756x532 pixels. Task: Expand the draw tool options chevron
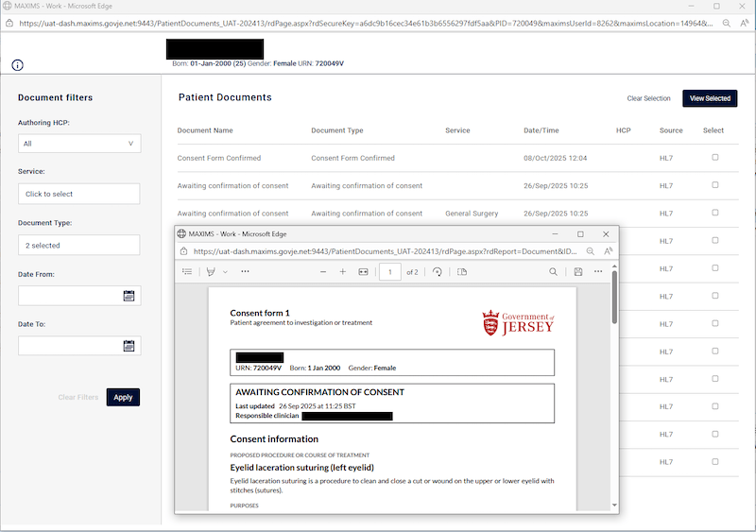click(225, 272)
